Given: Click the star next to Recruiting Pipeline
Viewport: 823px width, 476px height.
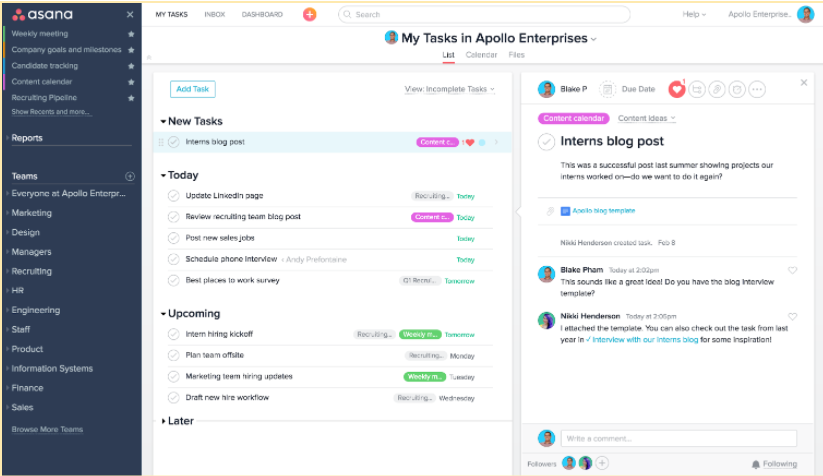Looking at the screenshot, I should [x=131, y=98].
